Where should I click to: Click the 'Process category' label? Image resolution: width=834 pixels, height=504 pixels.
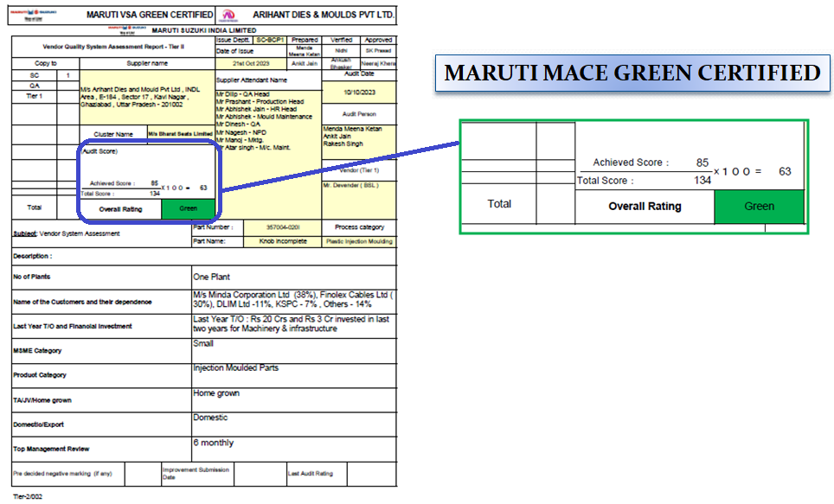tap(359, 227)
